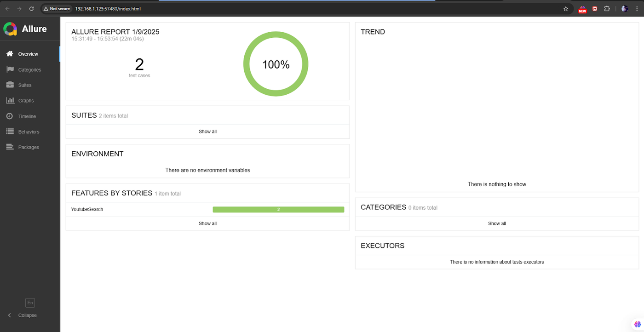Click the TREND widget heading

(373, 32)
